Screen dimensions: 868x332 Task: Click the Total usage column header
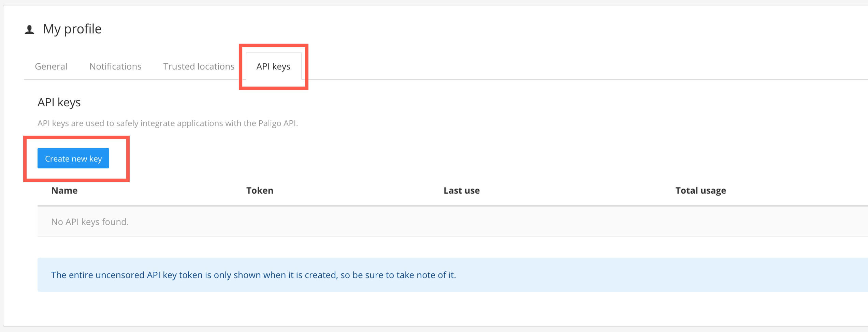700,190
